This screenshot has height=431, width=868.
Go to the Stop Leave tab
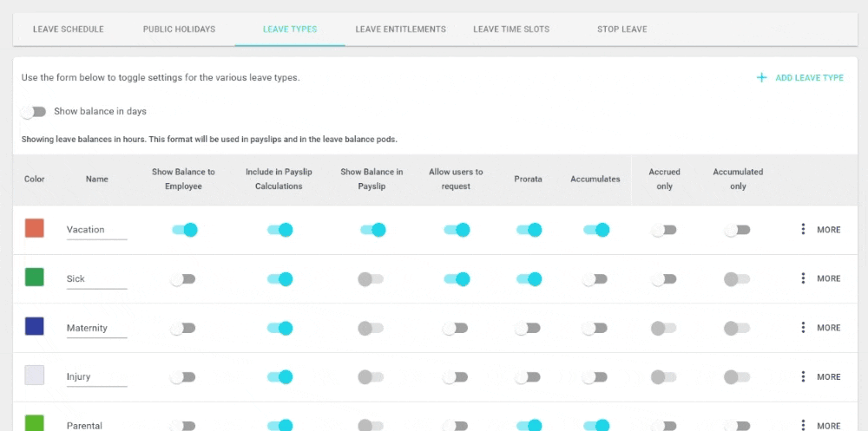click(622, 29)
